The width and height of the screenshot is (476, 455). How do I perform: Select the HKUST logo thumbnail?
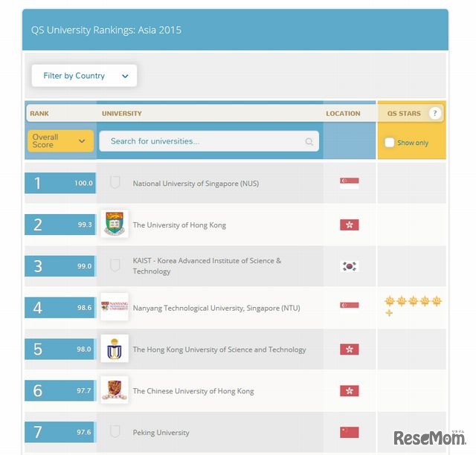pos(115,349)
